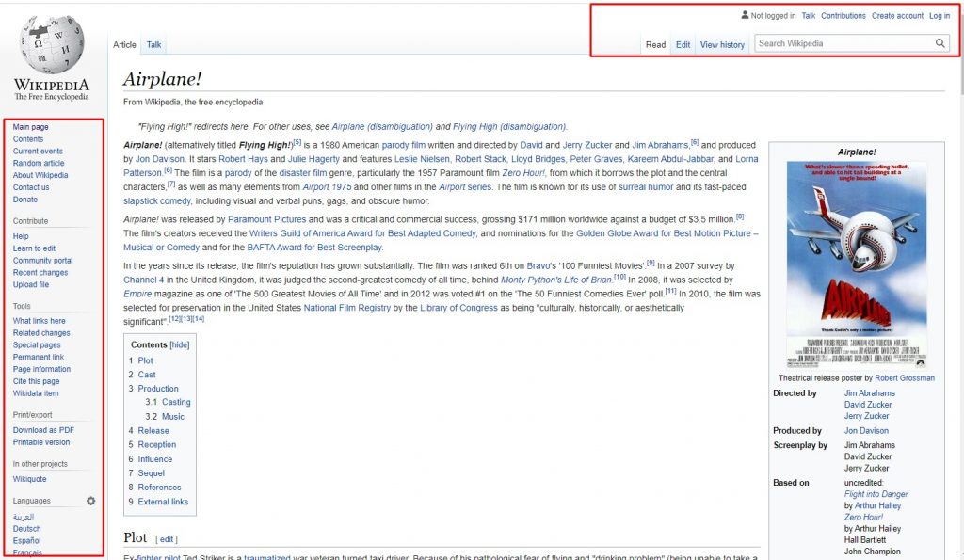
Task: Open Wikidata item link
Action: click(36, 393)
